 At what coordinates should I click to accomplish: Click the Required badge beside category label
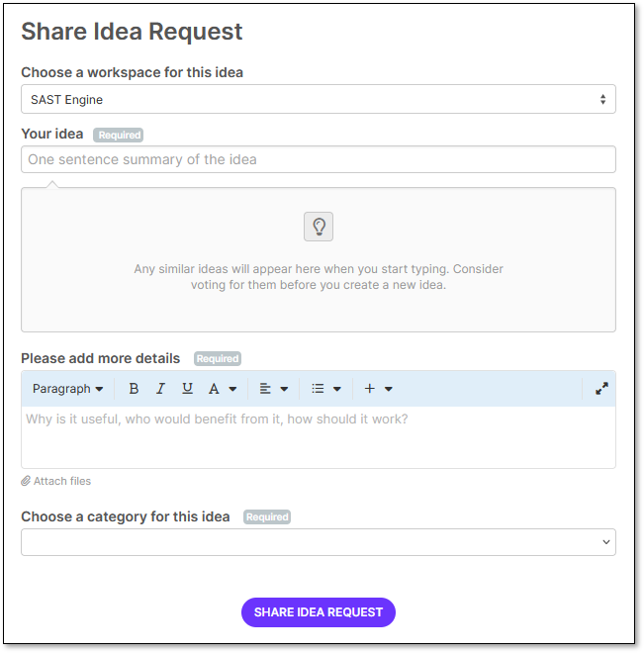pos(267,516)
